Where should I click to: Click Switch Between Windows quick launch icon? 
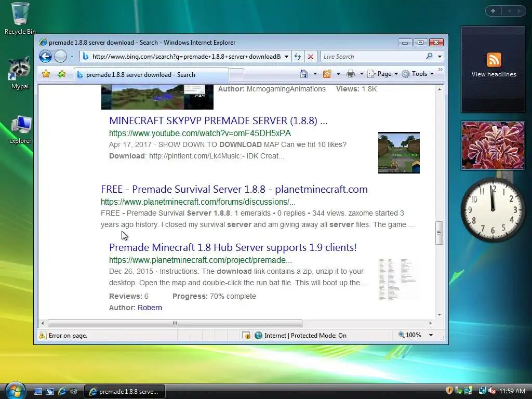point(49,392)
